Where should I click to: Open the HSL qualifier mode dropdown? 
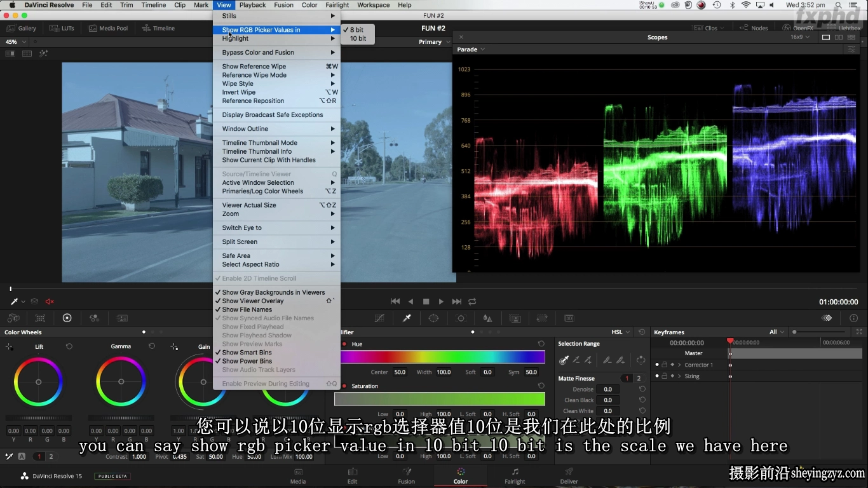click(x=620, y=332)
